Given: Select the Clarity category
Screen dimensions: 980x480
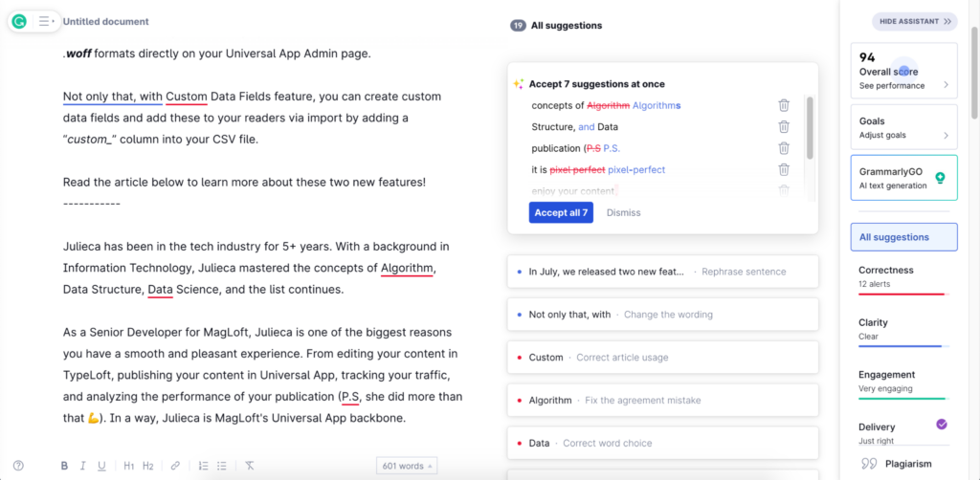Looking at the screenshot, I should click(903, 331).
